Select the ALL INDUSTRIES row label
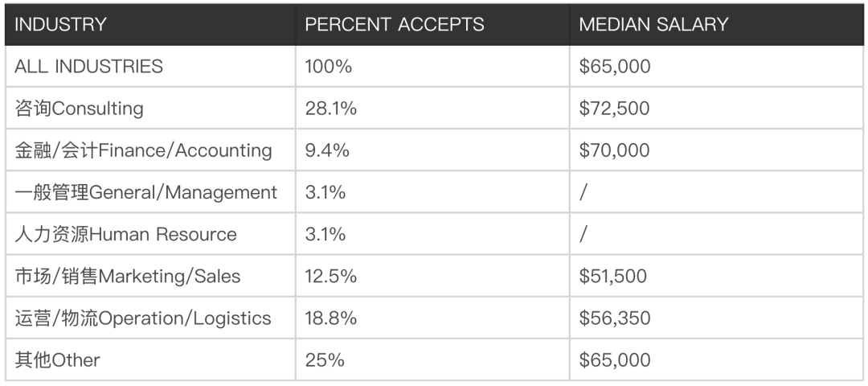 [88, 66]
